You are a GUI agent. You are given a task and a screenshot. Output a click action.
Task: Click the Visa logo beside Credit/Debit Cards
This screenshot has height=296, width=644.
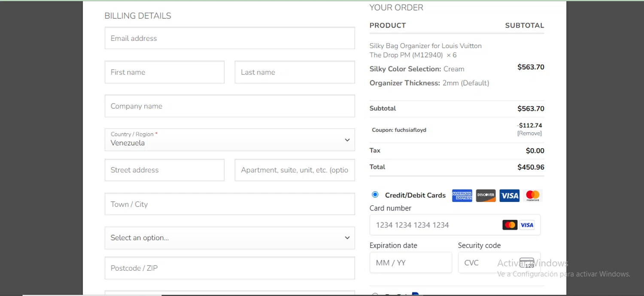click(x=510, y=195)
